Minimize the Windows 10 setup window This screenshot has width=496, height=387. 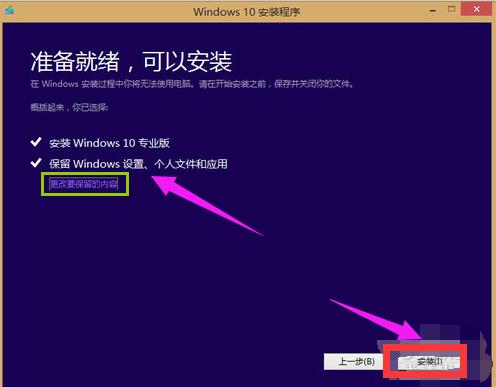(433, 11)
